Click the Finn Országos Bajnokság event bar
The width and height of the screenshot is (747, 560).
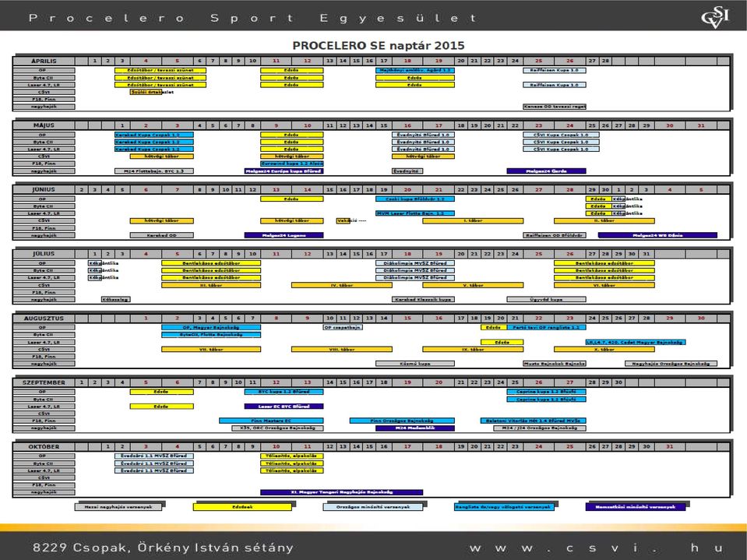coord(402,421)
